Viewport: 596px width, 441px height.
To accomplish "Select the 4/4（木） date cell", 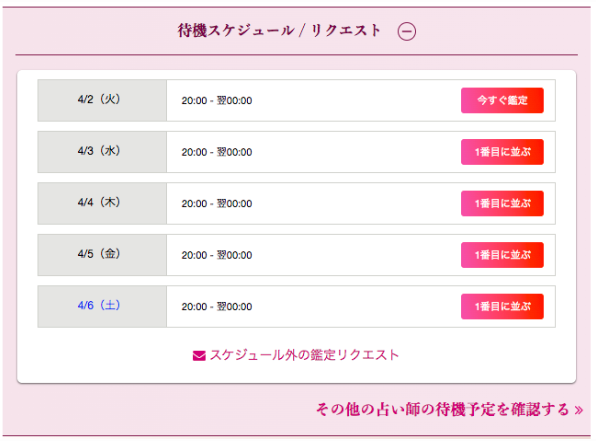I will 102,203.
